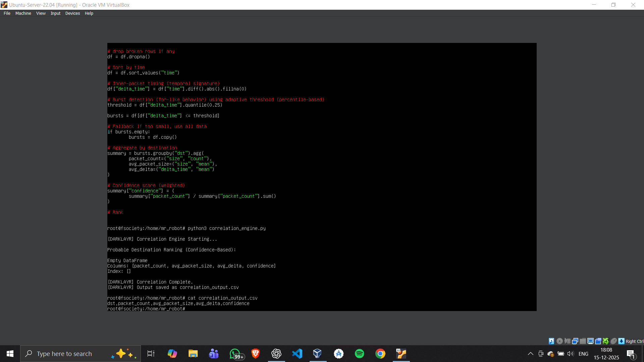Open Spotify from the taskbar
This screenshot has height=362, width=644.
coord(360,354)
